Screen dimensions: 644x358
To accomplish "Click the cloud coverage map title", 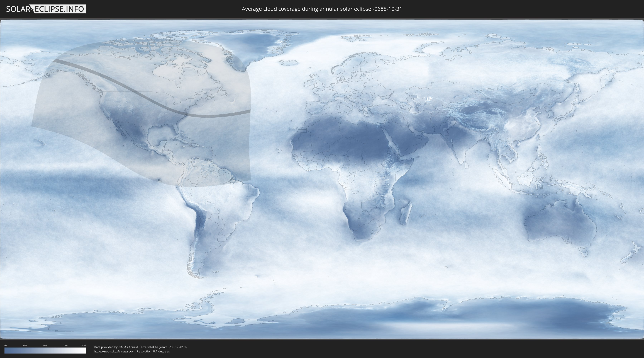I will pos(322,9).
